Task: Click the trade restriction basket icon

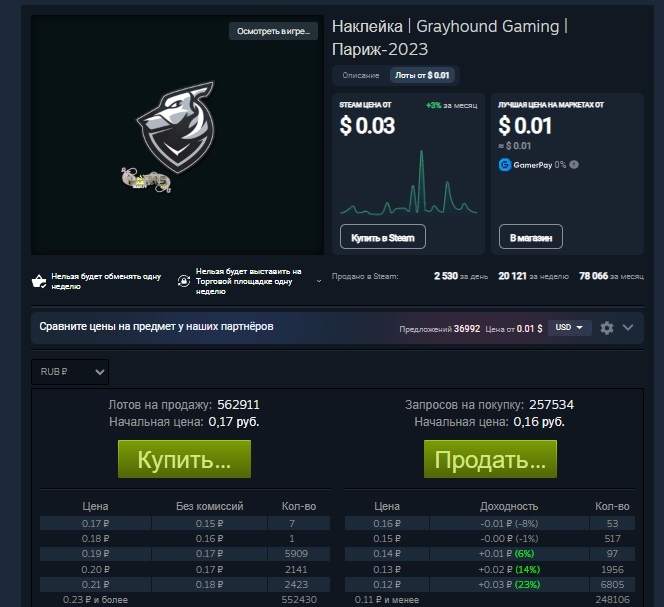Action: coord(39,281)
